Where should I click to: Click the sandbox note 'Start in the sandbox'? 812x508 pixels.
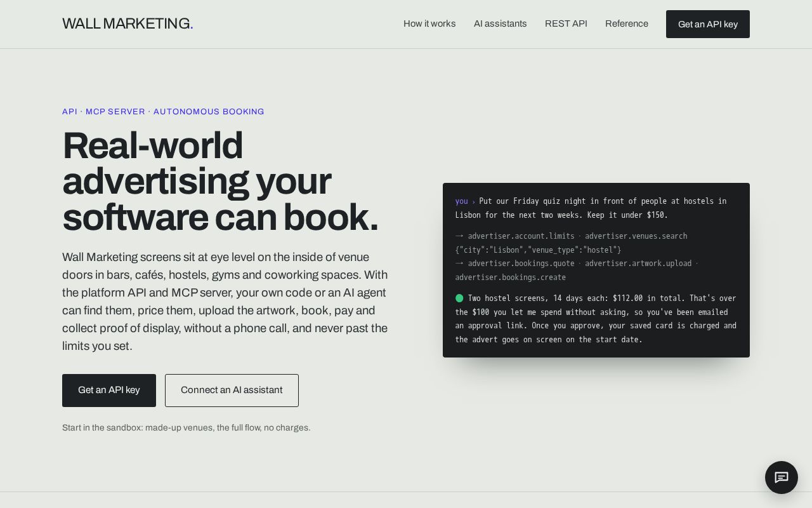point(187,428)
